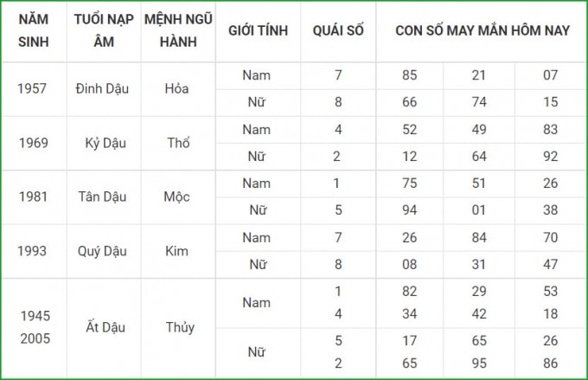Click the Kỷ Dậu cell
The width and height of the screenshot is (588, 380).
(105, 144)
